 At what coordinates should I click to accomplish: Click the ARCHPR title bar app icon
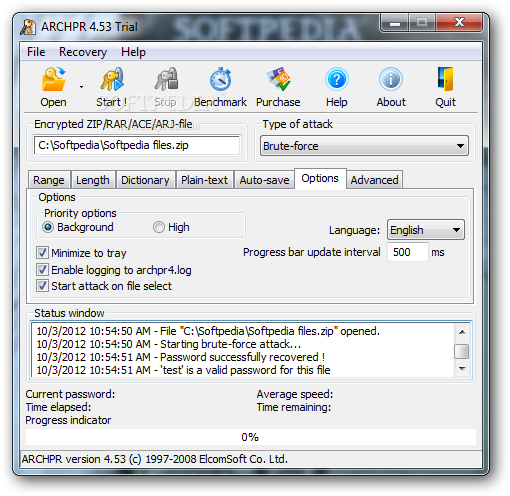click(28, 27)
